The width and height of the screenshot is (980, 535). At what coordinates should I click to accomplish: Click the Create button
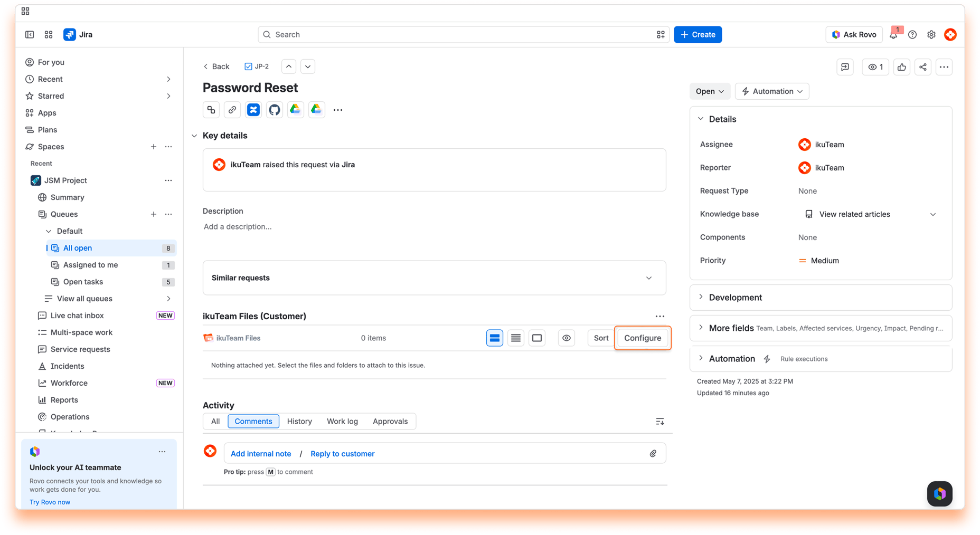(x=698, y=34)
